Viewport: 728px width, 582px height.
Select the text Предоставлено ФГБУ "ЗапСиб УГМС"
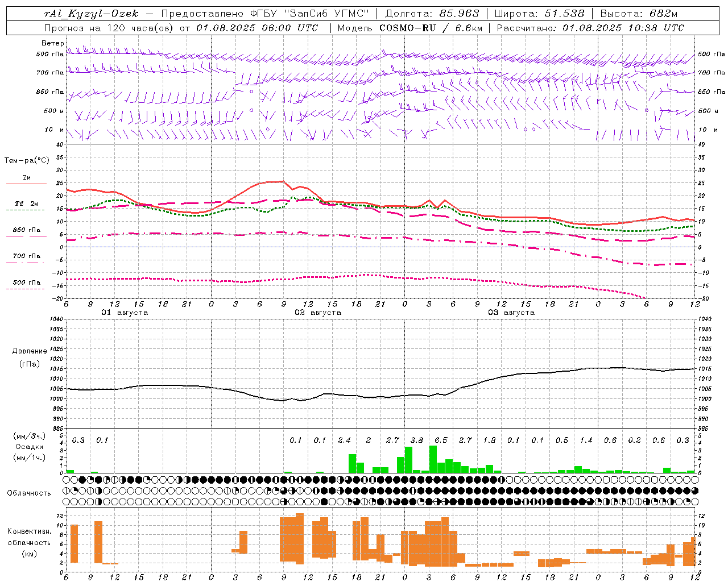pyautogui.click(x=265, y=14)
